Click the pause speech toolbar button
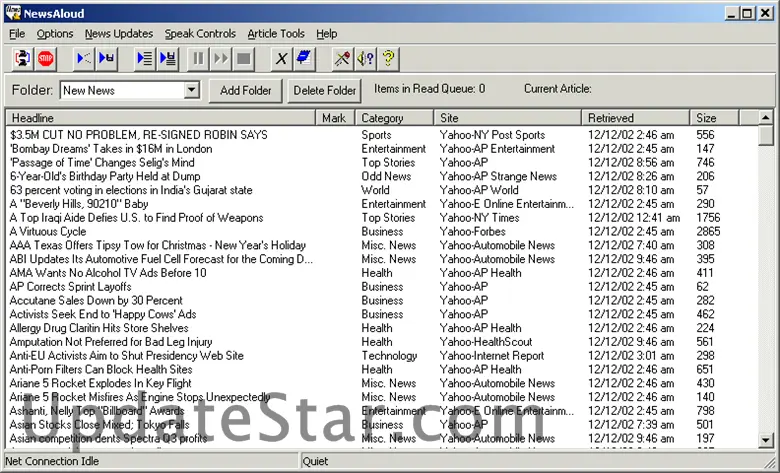This screenshot has width=780, height=473. tap(198, 59)
